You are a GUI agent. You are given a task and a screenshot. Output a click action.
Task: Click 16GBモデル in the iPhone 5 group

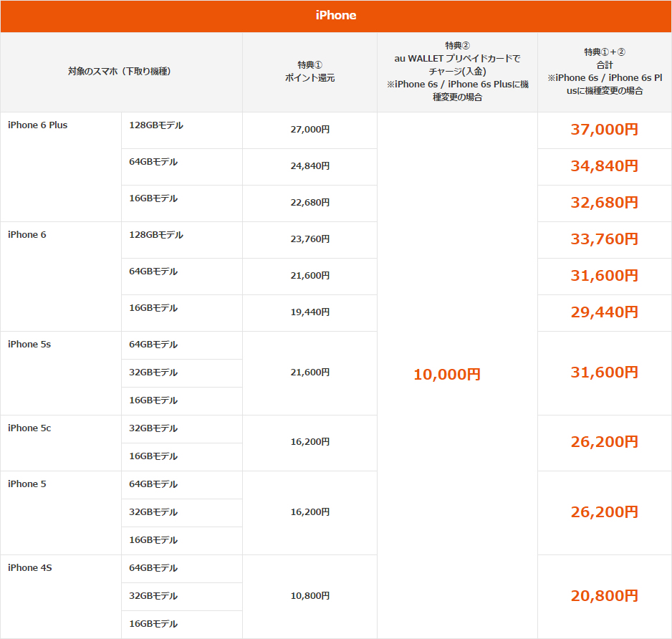click(x=153, y=540)
